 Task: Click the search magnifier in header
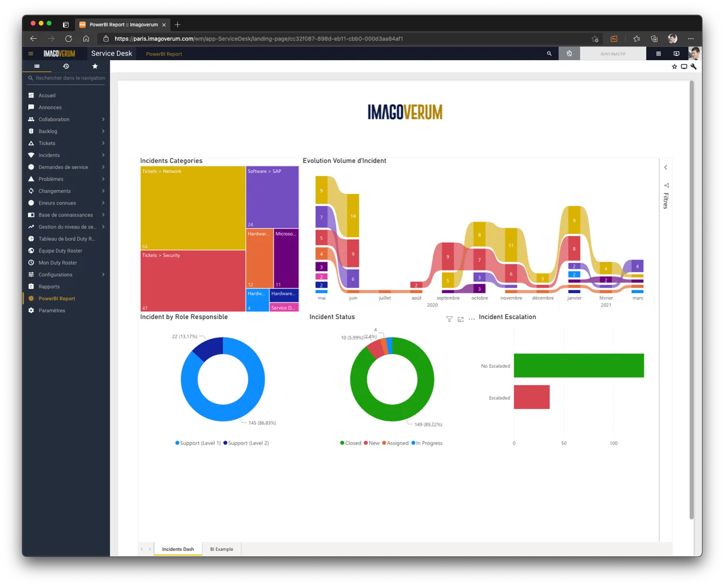click(x=549, y=53)
